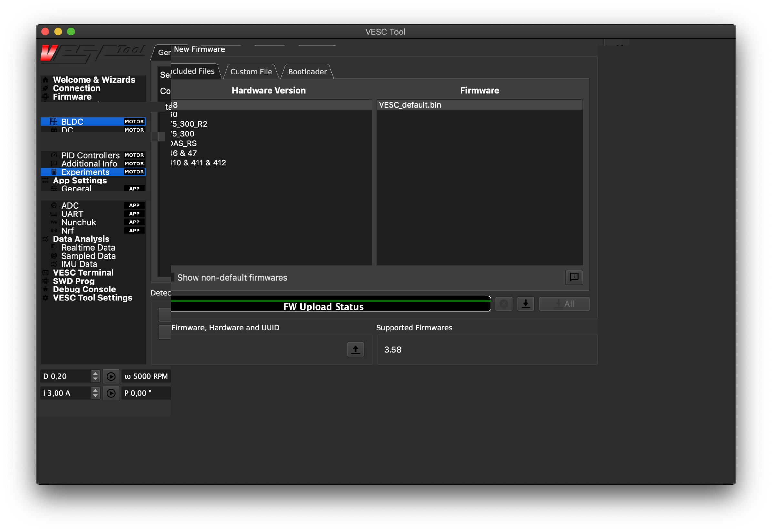Switch to the Custom File tab
The height and width of the screenshot is (532, 772).
(x=251, y=72)
